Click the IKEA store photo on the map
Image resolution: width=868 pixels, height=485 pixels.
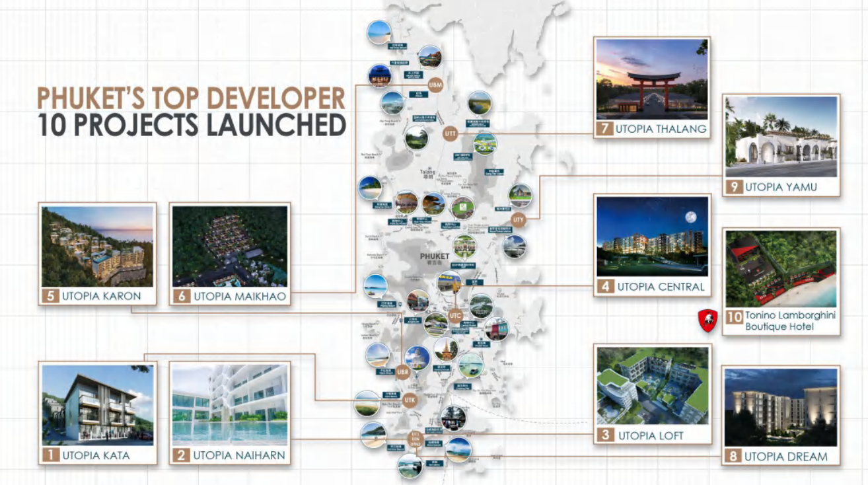point(449,282)
